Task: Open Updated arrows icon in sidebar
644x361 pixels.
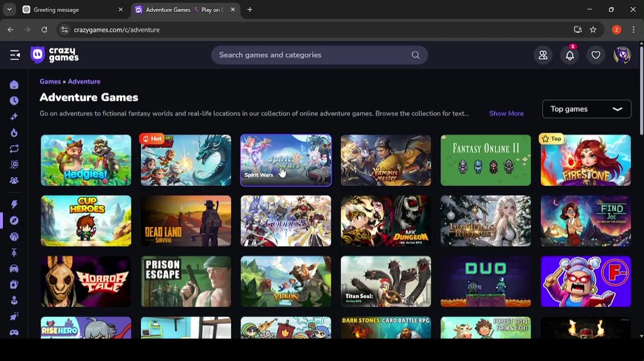Action: 14,148
